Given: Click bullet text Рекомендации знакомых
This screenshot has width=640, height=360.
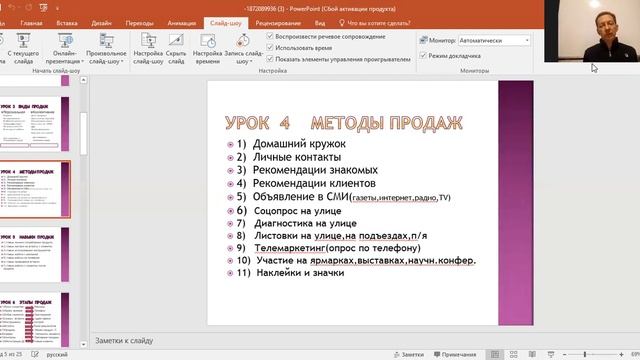Looking at the screenshot, I should coord(315,170).
